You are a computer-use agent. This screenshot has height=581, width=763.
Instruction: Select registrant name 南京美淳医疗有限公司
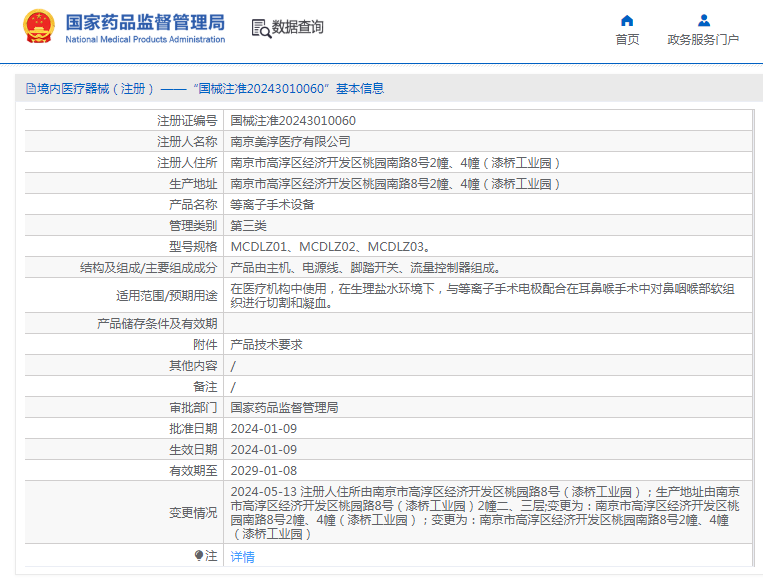291,142
